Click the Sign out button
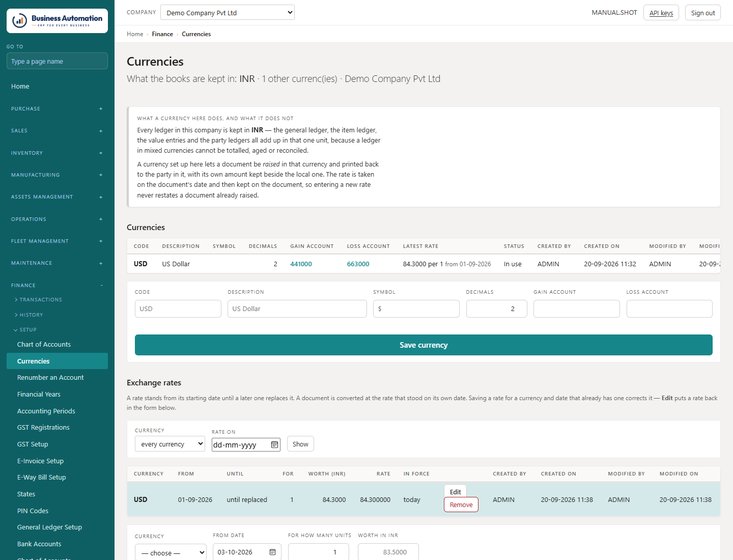 click(703, 13)
